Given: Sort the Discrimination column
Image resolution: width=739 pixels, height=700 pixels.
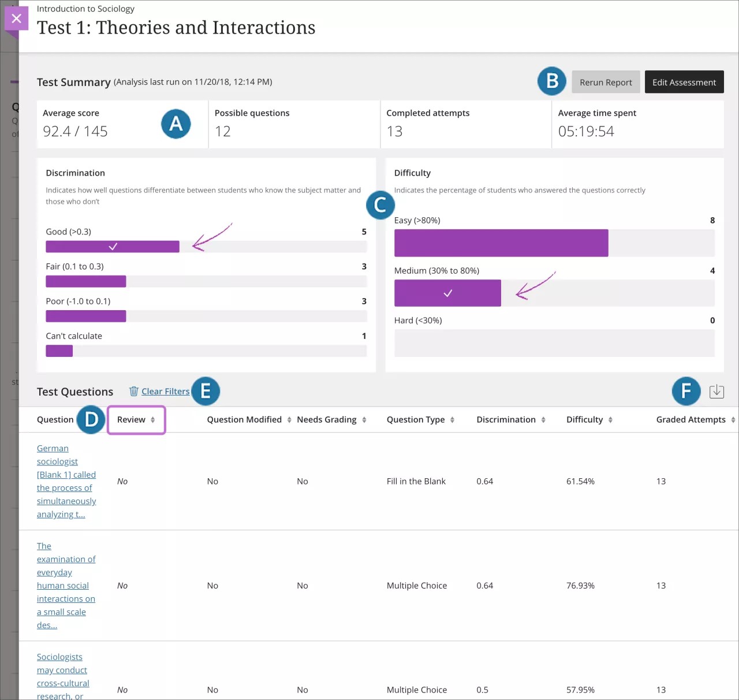Looking at the screenshot, I should point(543,420).
